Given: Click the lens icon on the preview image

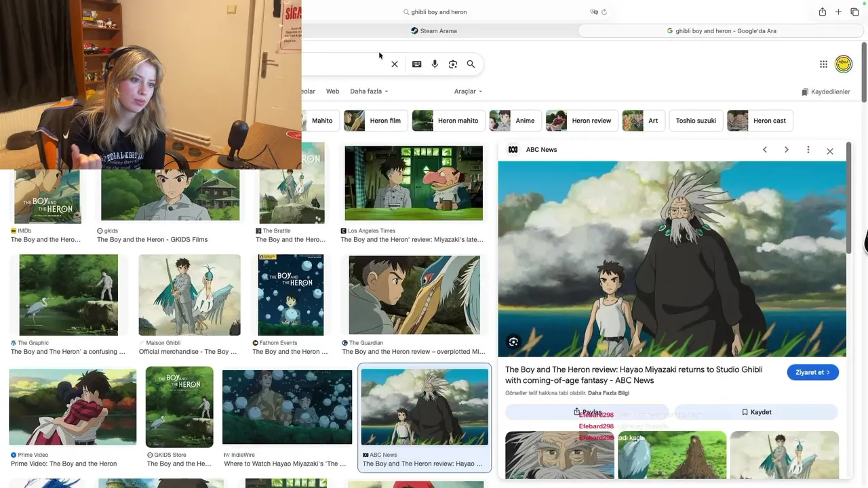Looking at the screenshot, I should [x=513, y=342].
